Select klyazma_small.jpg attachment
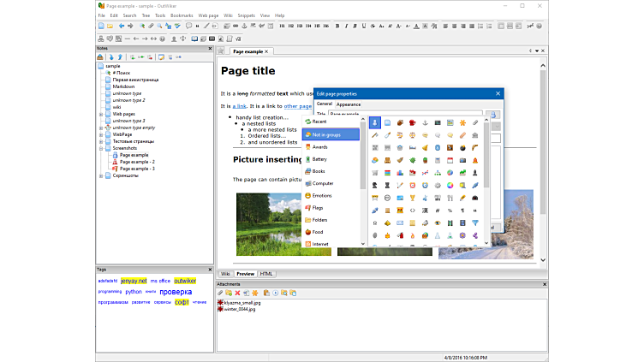Viewport: 644px width, 362px height. [x=242, y=303]
